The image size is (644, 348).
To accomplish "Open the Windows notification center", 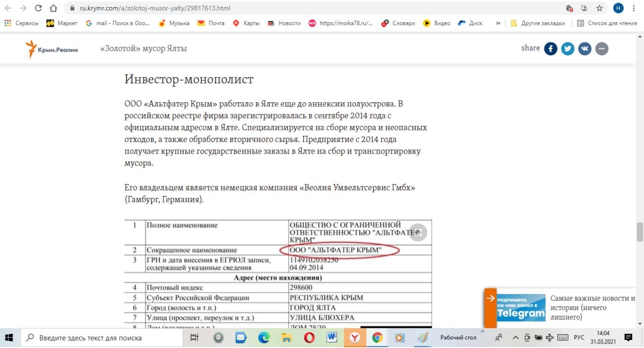I will coord(628,338).
